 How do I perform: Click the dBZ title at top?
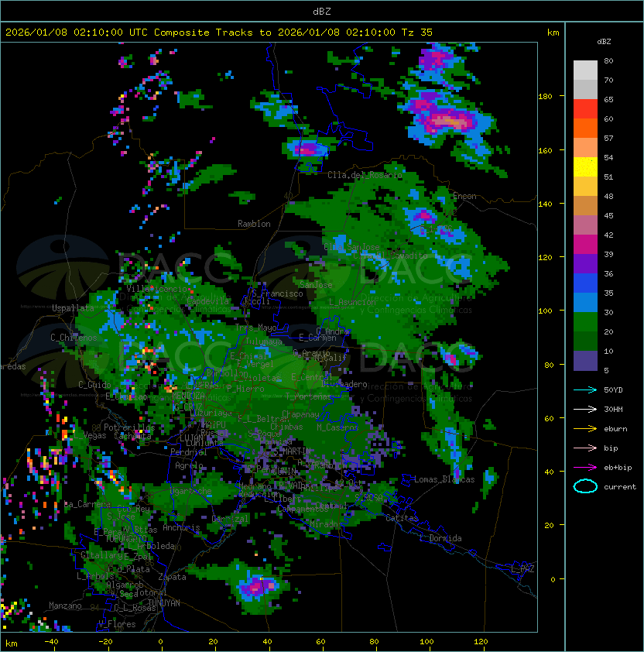pos(322,12)
